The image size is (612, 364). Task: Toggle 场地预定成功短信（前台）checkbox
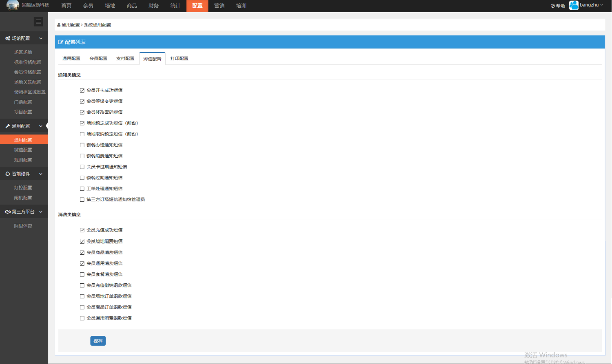tap(82, 123)
